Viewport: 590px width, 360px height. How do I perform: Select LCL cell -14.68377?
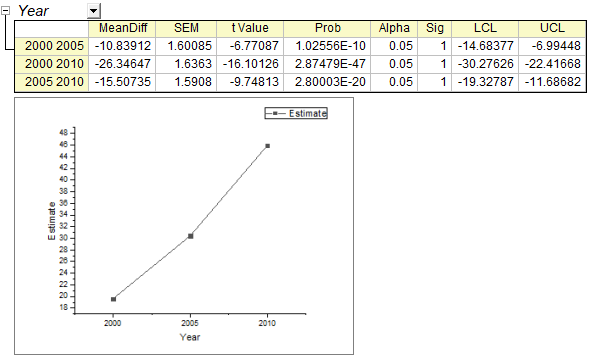[x=485, y=46]
